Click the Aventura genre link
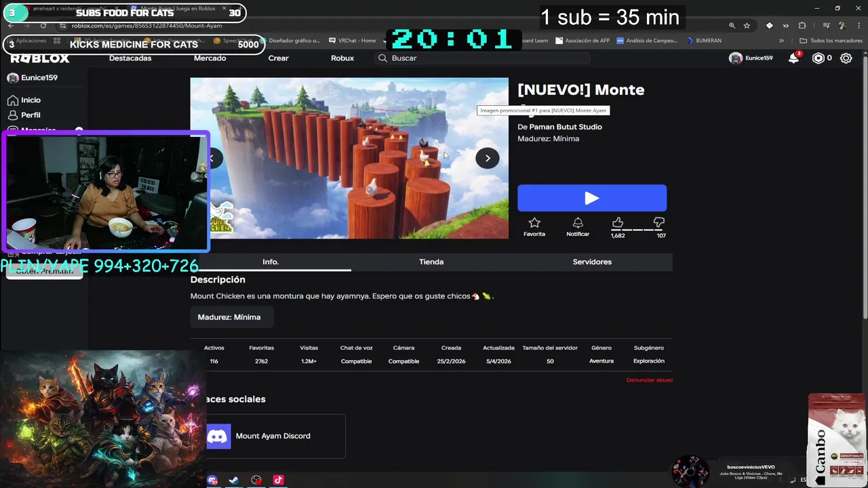 point(601,361)
